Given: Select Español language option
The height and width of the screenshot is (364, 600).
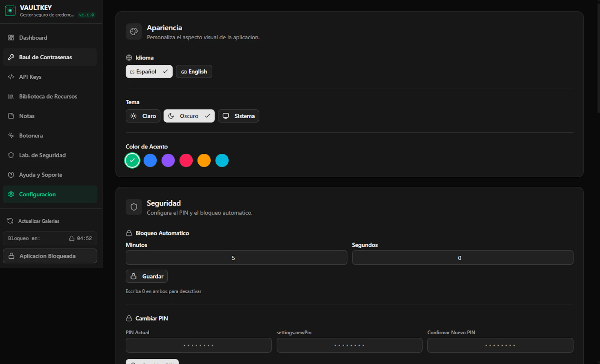Looking at the screenshot, I should coord(149,72).
